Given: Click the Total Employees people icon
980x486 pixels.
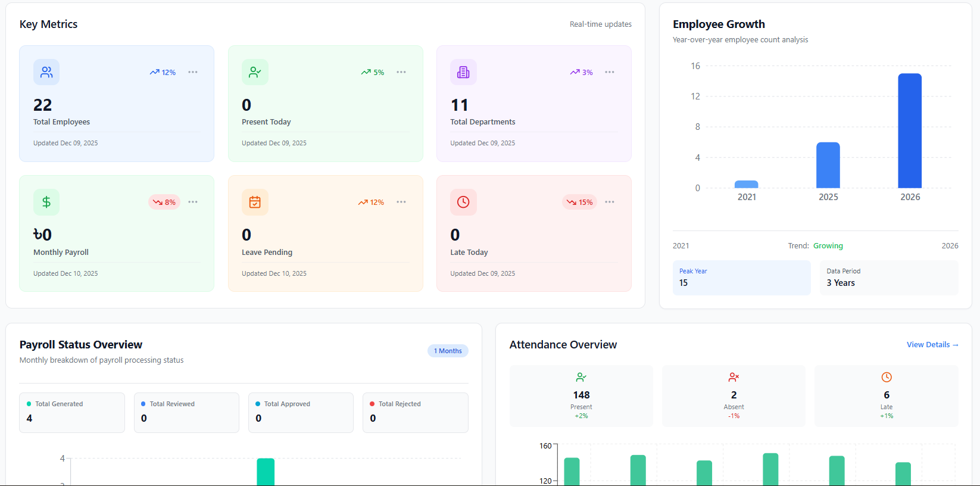Looking at the screenshot, I should (x=46, y=72).
